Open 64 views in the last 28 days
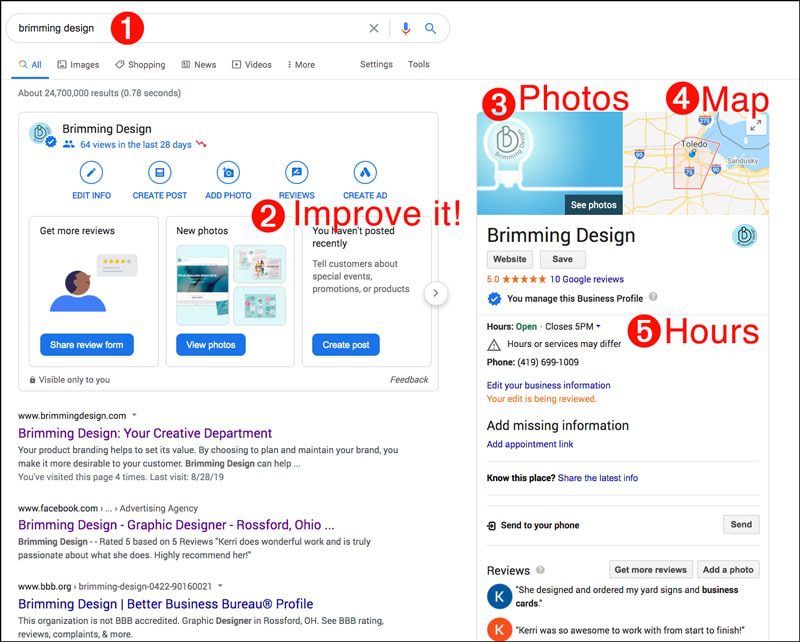Screen dimensions: 800x642 (x=136, y=144)
